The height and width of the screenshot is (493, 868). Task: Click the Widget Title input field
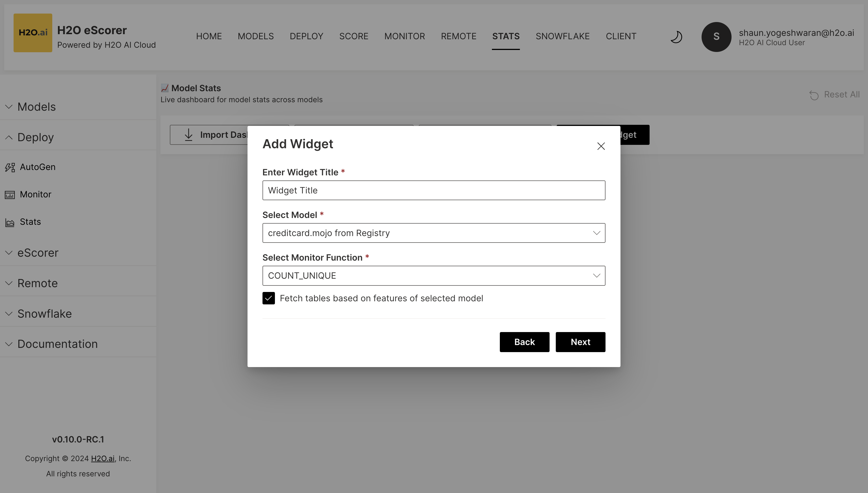coord(434,190)
